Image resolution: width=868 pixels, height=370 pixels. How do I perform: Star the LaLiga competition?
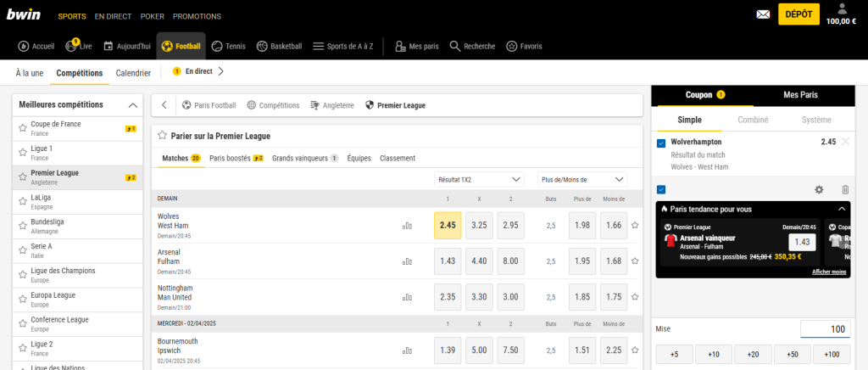click(x=23, y=202)
